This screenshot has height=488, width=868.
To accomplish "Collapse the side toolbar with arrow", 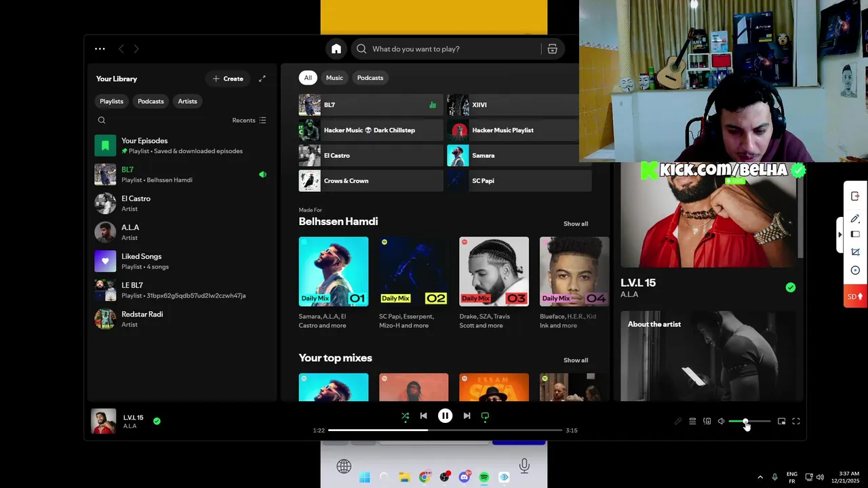I will pos(840,235).
